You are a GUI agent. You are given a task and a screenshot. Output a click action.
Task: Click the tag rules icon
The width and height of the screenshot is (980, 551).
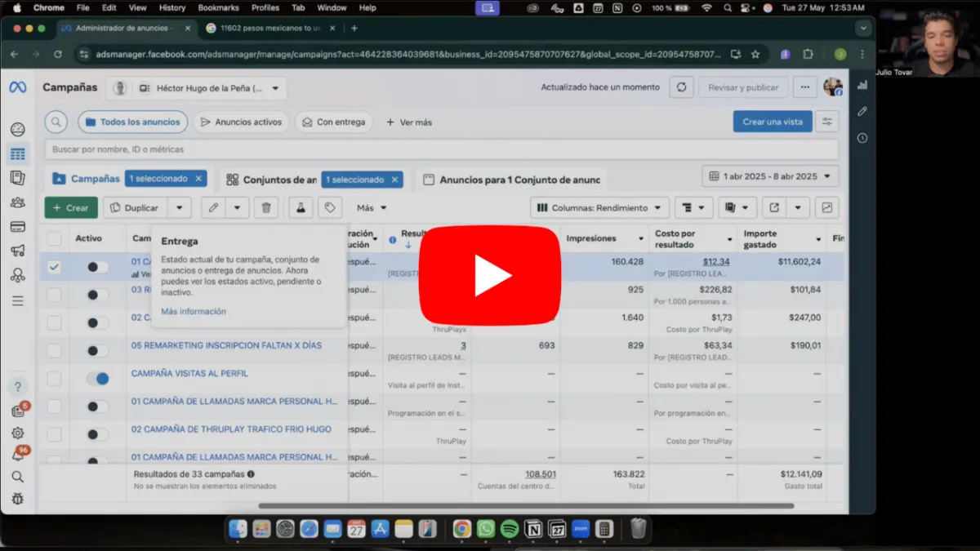[329, 208]
